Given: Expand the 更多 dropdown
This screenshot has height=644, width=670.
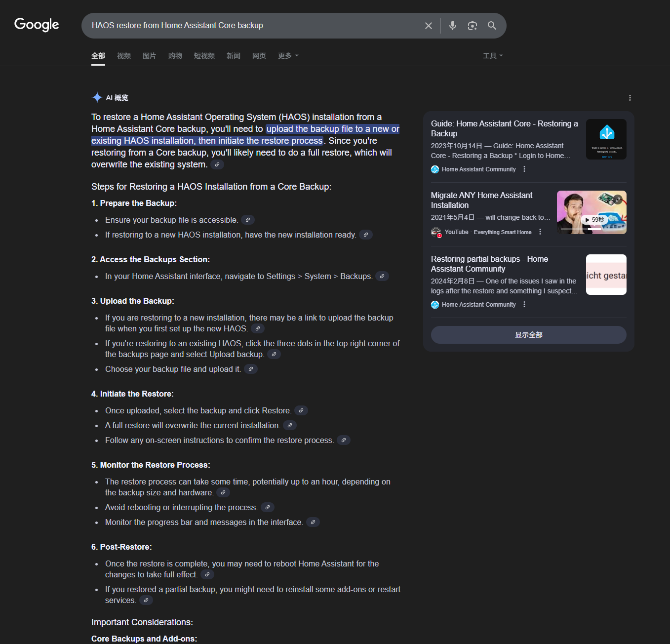Looking at the screenshot, I should click(x=288, y=56).
